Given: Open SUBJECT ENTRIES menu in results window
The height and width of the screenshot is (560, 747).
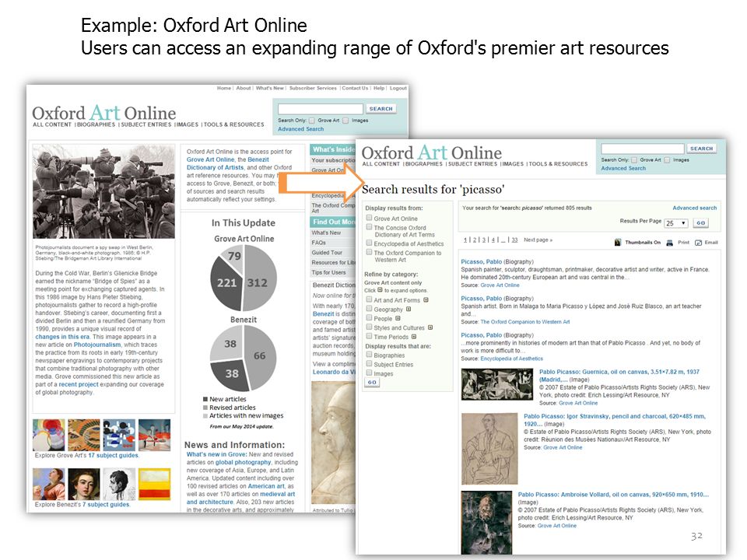Looking at the screenshot, I should click(x=472, y=164).
